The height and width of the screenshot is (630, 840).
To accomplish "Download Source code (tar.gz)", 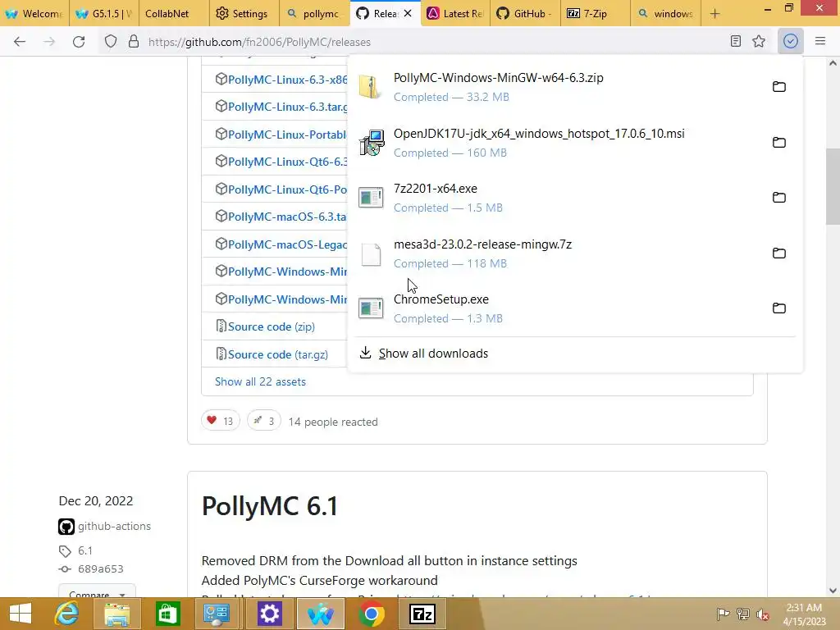I will coord(277,354).
